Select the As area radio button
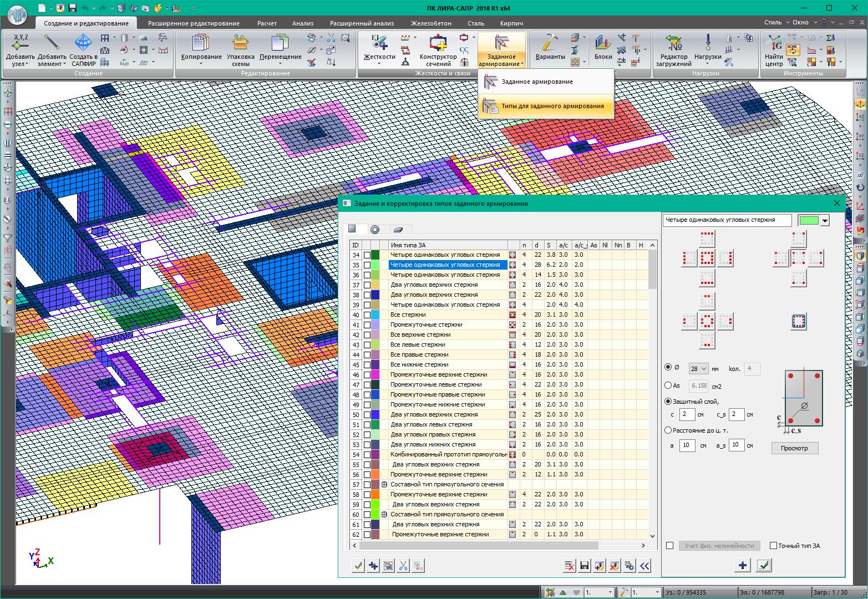 668,385
